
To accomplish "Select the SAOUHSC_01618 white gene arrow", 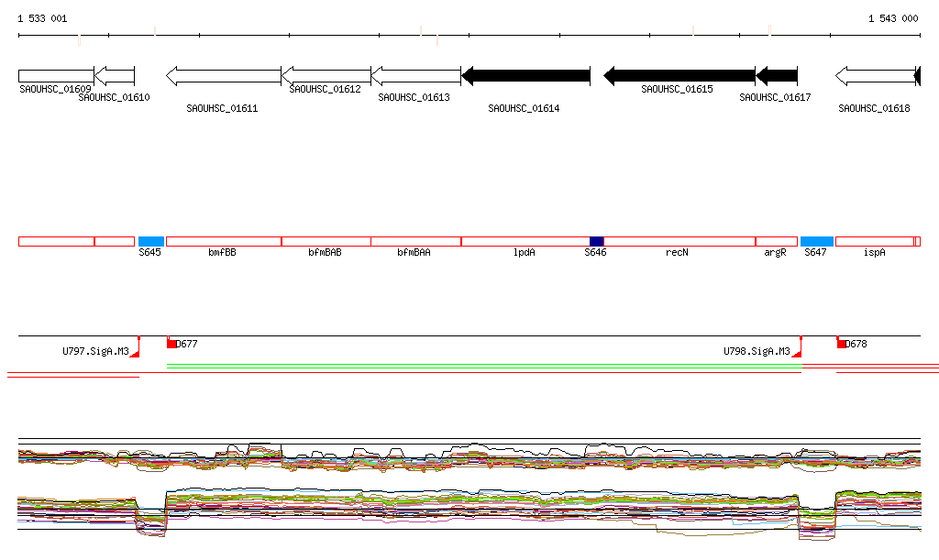I will point(874,76).
